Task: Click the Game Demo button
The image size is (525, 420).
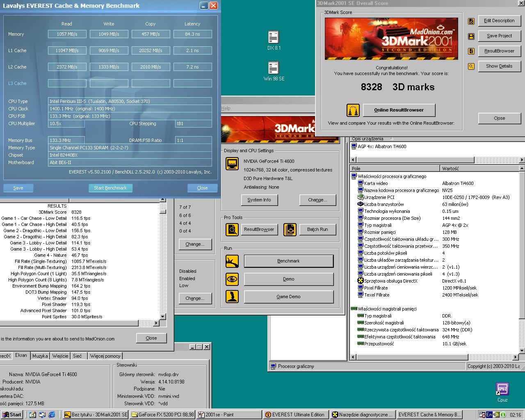Action: coord(289,297)
